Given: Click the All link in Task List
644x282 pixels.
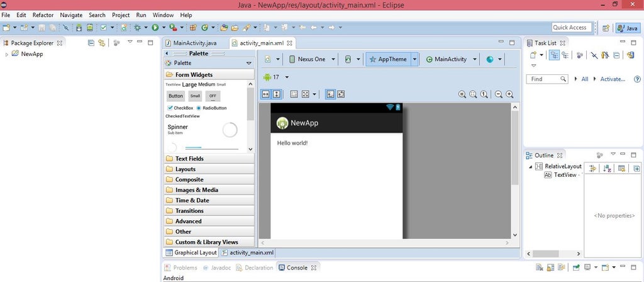Looking at the screenshot, I should (584, 79).
